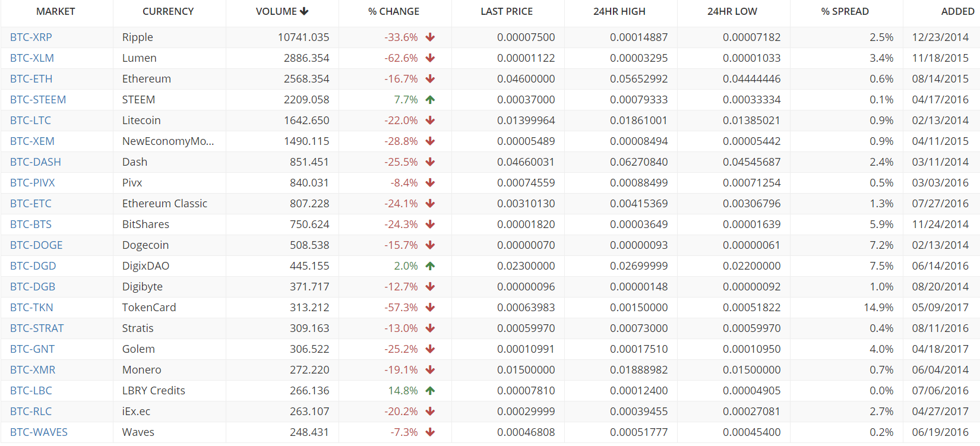Sort table by the ADDED column header
Image resolution: width=980 pixels, height=446 pixels.
point(957,11)
